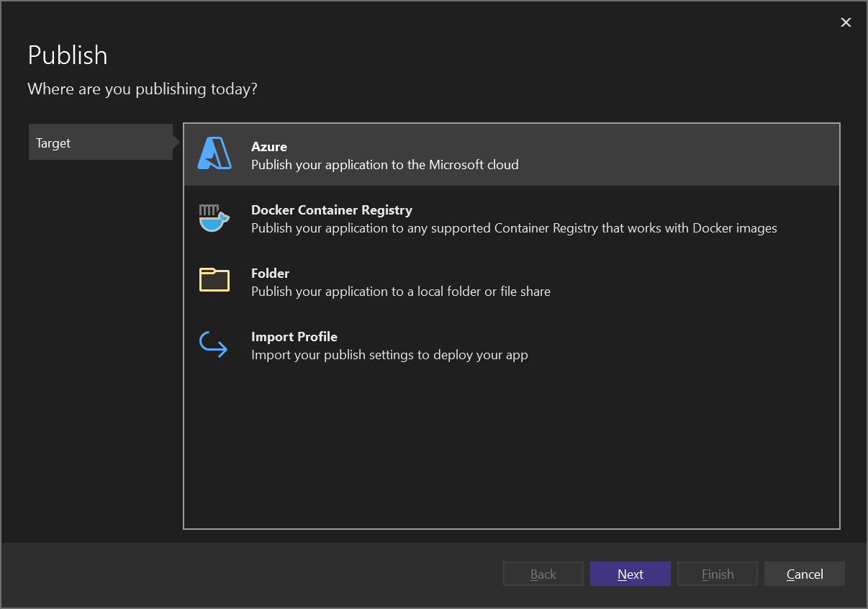Click the Folder option description text
This screenshot has height=609, width=868.
tap(400, 292)
